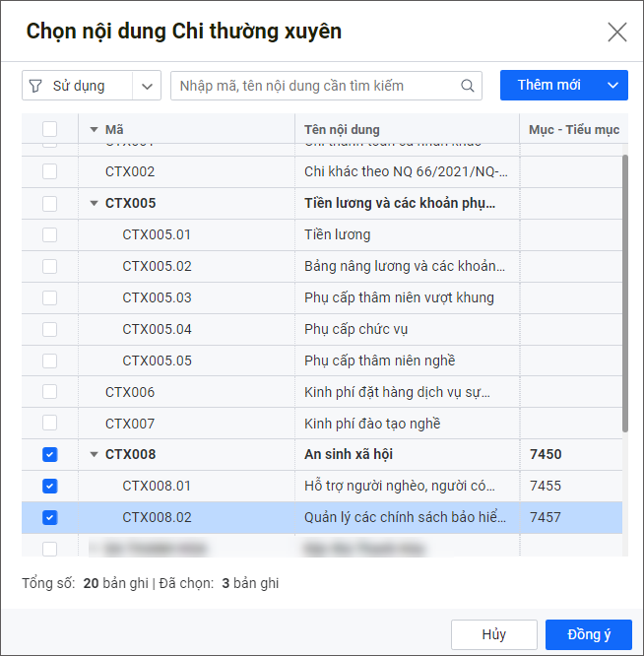Open the Thêm mới dropdown arrow
The image size is (644, 656).
click(x=612, y=86)
